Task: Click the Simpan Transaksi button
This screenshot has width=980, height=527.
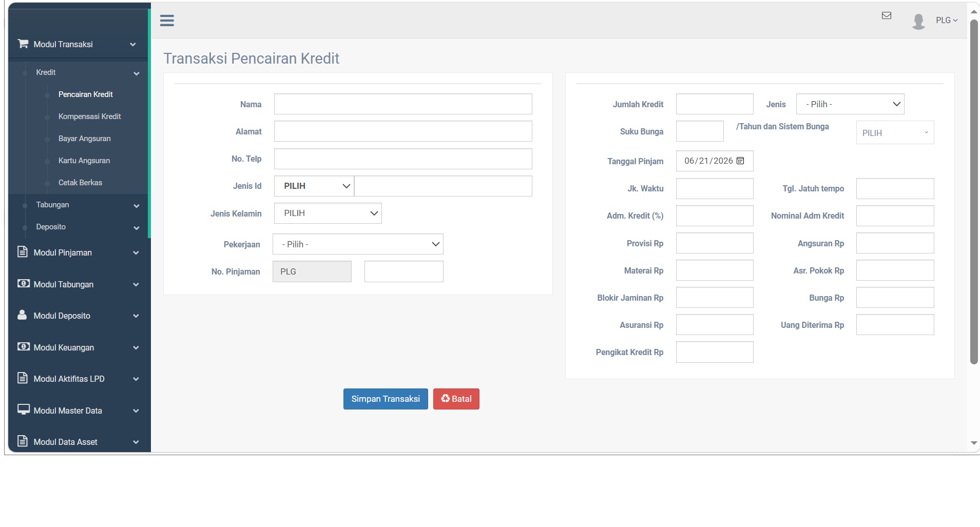Action: [386, 399]
